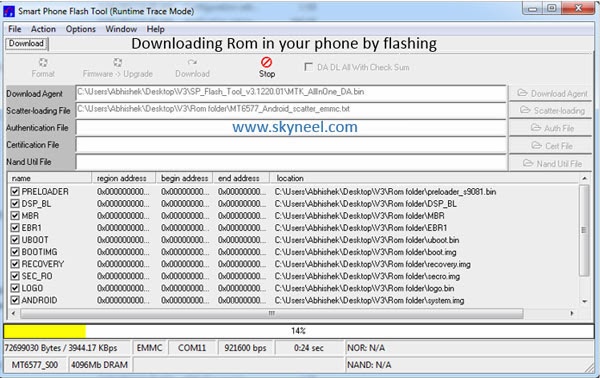
Task: Toggle DA DL All With Check Sum checkbox
Action: pos(308,67)
